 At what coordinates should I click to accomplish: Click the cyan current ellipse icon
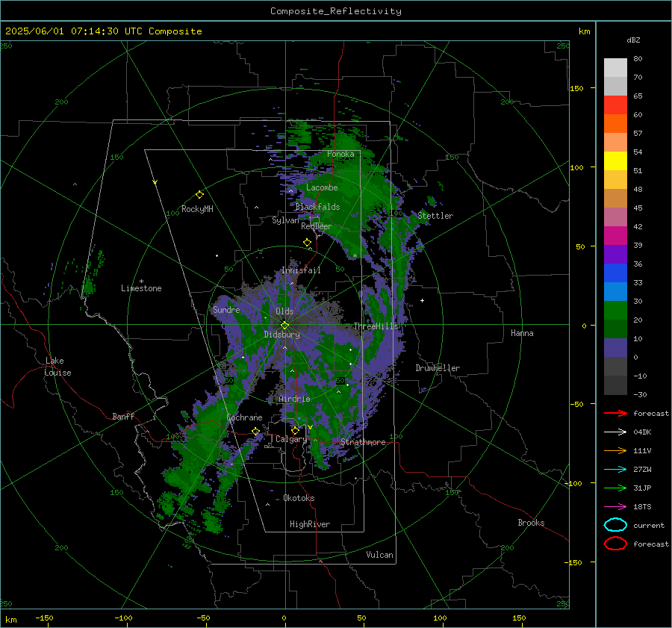[x=615, y=525]
